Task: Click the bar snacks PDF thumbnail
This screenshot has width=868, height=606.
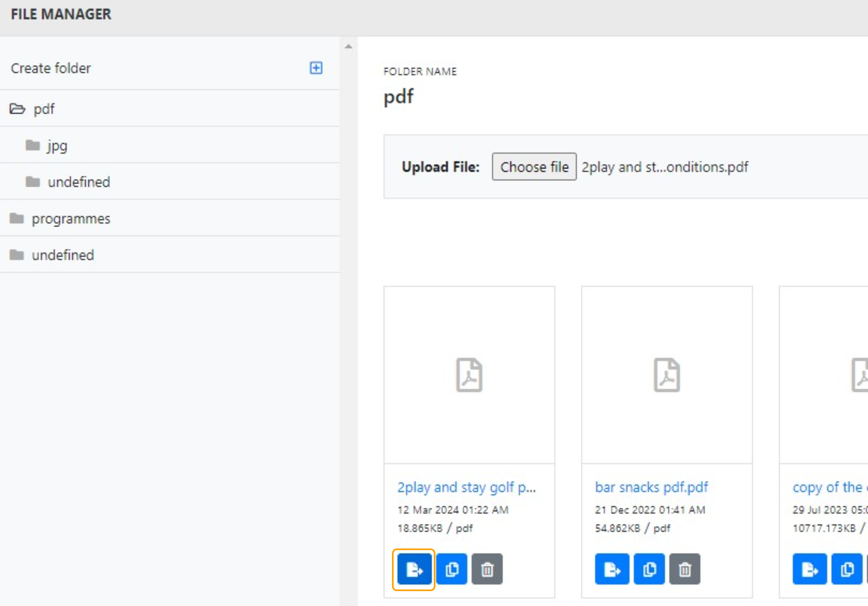Action: (667, 375)
